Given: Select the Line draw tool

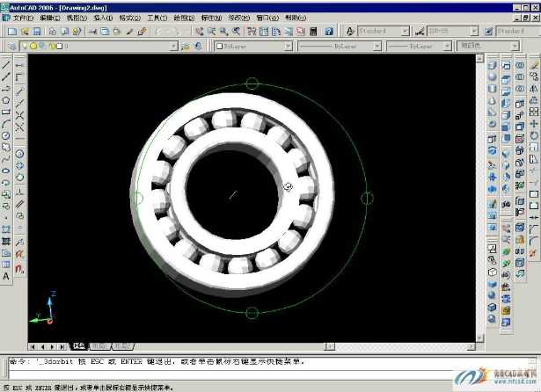Looking at the screenshot, I should pos(6,65).
